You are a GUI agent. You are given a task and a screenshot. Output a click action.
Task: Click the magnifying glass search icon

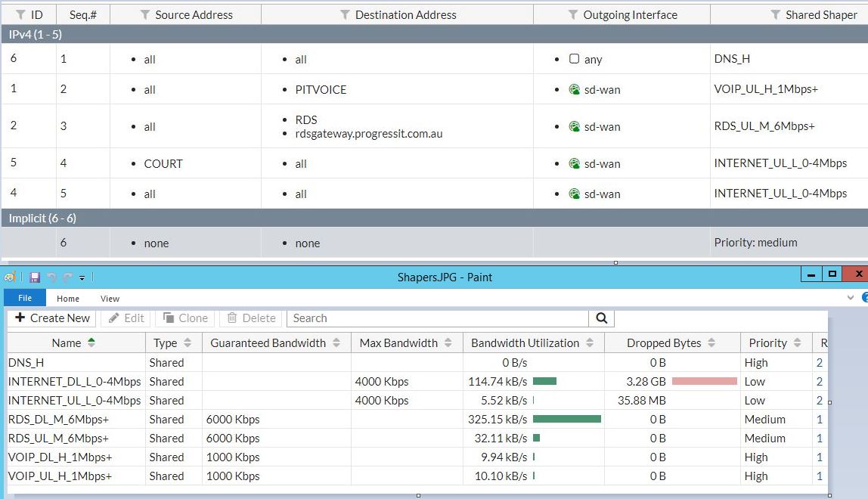[x=602, y=318]
